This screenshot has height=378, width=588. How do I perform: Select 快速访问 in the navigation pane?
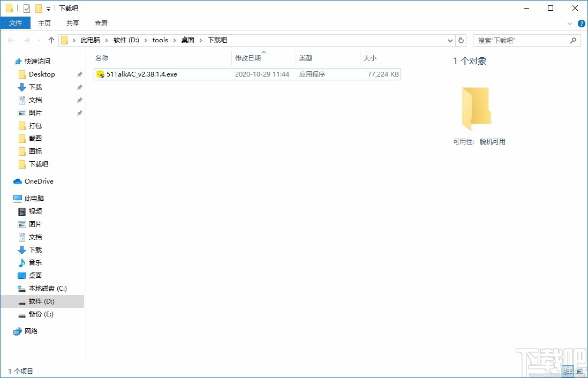point(37,61)
